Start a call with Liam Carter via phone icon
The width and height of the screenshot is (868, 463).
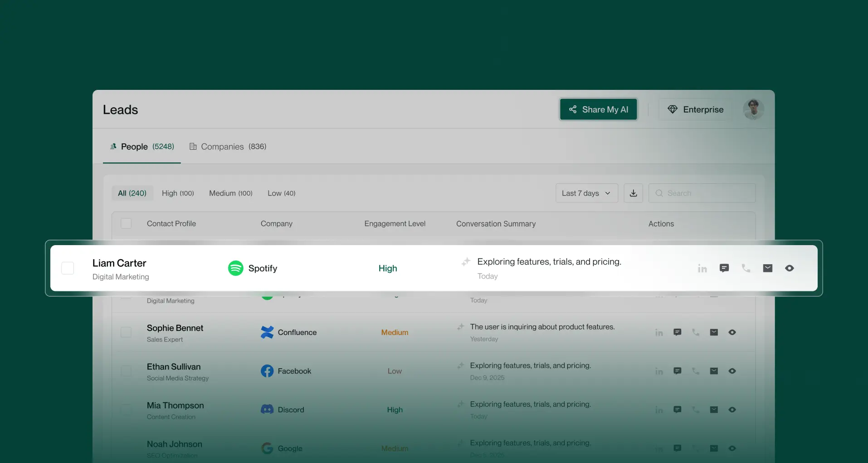(x=746, y=268)
